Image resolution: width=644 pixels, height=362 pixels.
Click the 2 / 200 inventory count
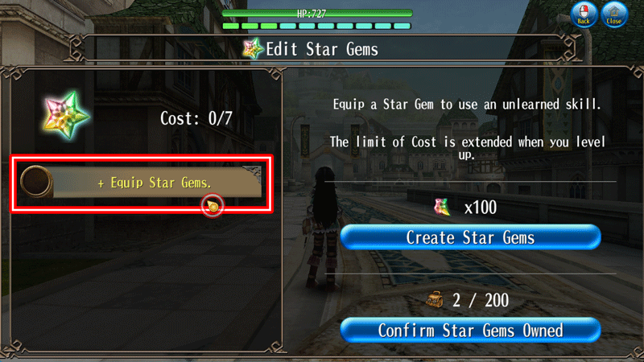(x=481, y=300)
